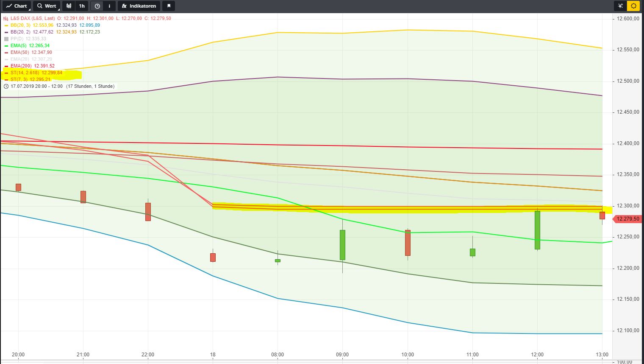This screenshot has width=644, height=364.
Task: Toggle the EMA(20) indicator visibility
Action: [x=6, y=59]
